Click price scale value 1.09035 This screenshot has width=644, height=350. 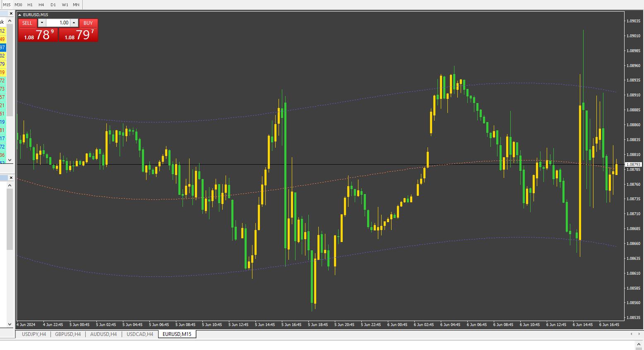(x=633, y=21)
